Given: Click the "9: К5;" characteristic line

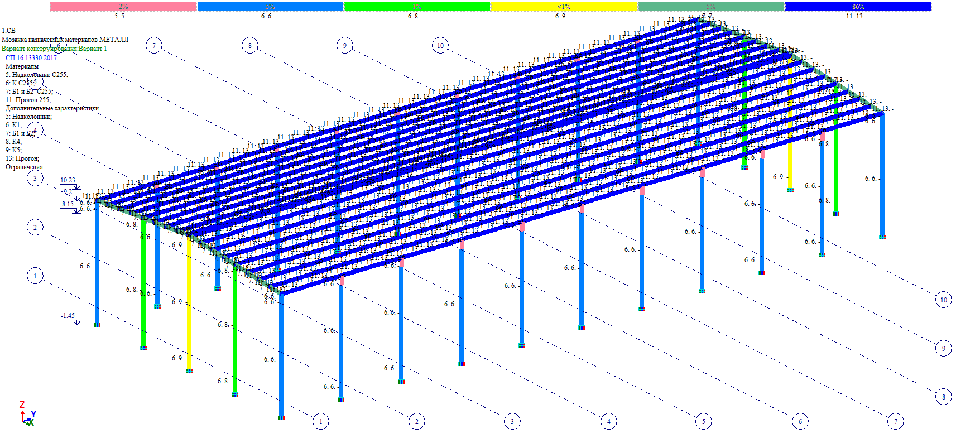Looking at the screenshot, I should [x=13, y=150].
